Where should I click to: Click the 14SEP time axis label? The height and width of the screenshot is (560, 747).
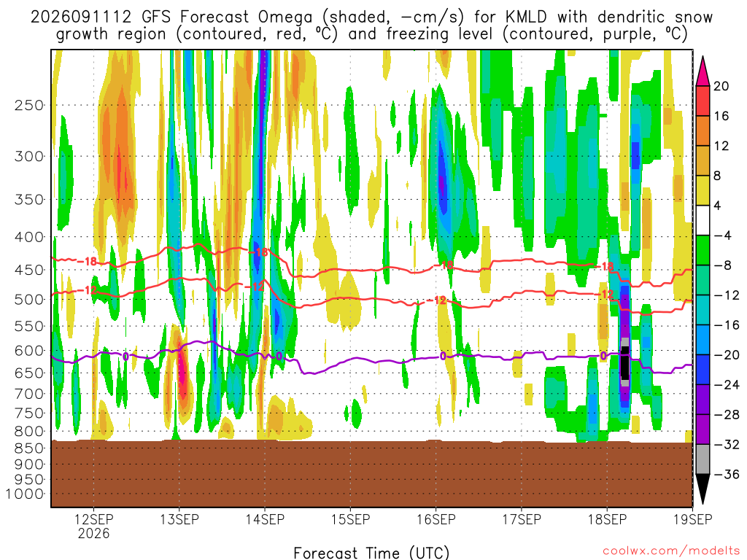pos(265,519)
